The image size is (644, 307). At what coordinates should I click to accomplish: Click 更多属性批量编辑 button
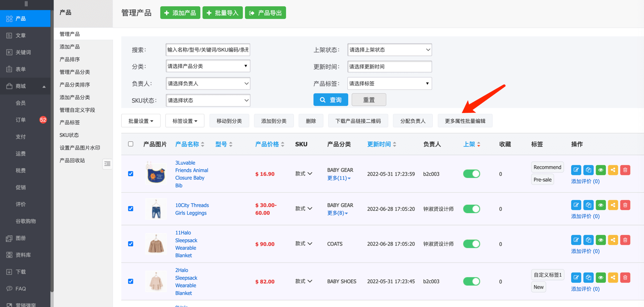(x=465, y=121)
